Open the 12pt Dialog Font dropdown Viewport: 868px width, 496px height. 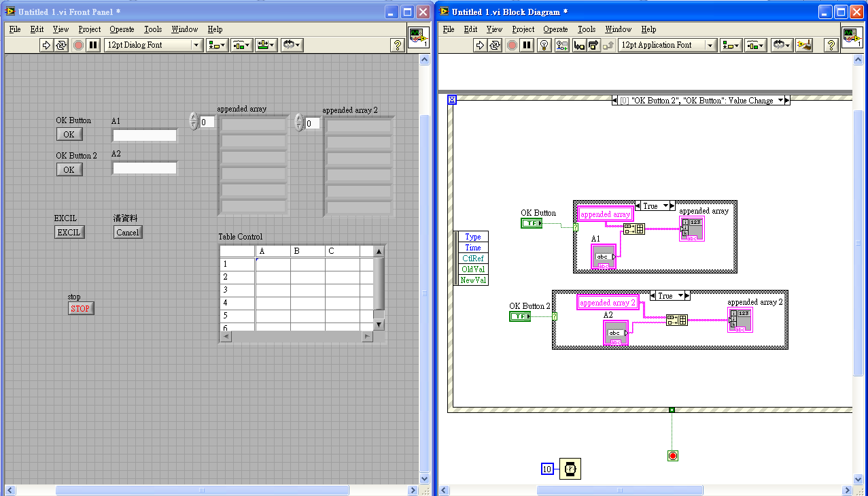(154, 45)
